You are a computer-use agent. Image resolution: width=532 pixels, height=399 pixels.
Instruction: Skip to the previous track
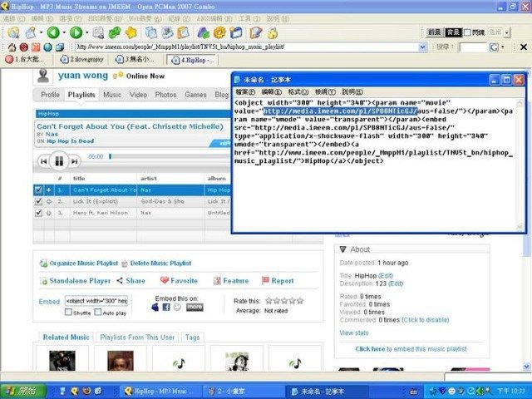(43, 161)
